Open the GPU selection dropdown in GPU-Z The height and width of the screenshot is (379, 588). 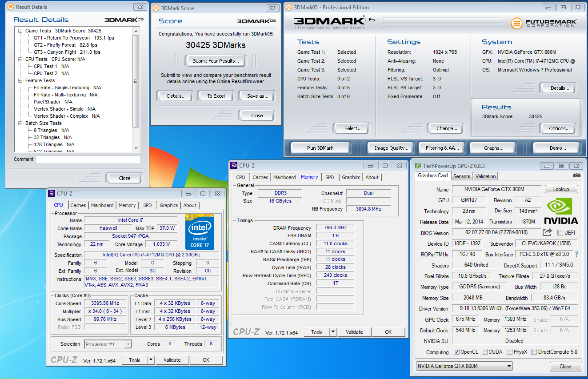[464, 366]
